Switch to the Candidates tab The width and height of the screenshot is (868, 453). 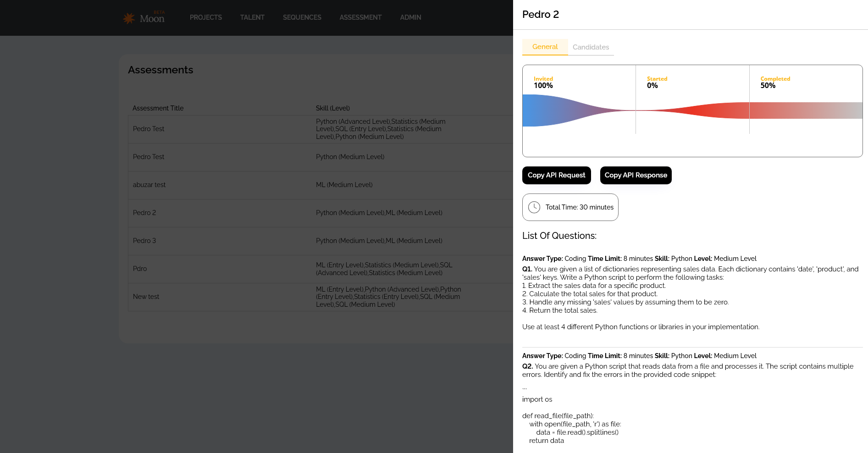point(591,47)
